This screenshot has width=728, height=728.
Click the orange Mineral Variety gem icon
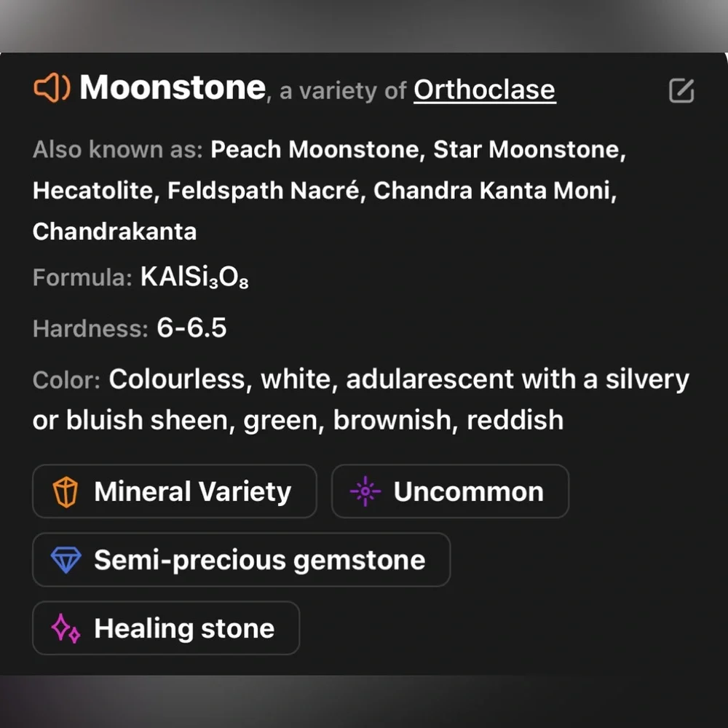point(65,491)
